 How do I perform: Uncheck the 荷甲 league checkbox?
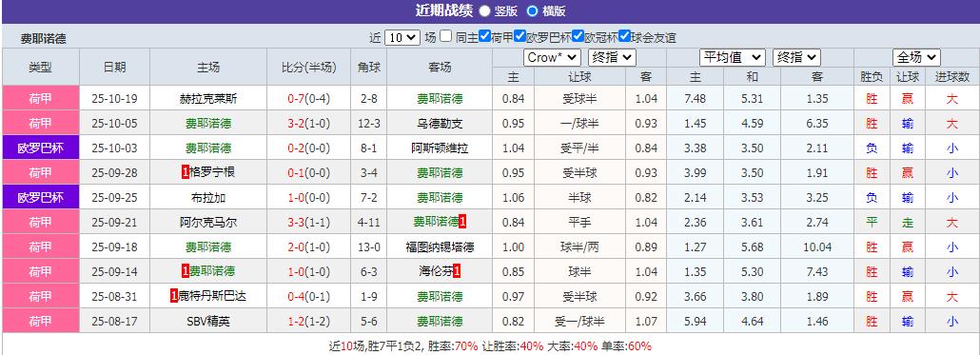484,36
